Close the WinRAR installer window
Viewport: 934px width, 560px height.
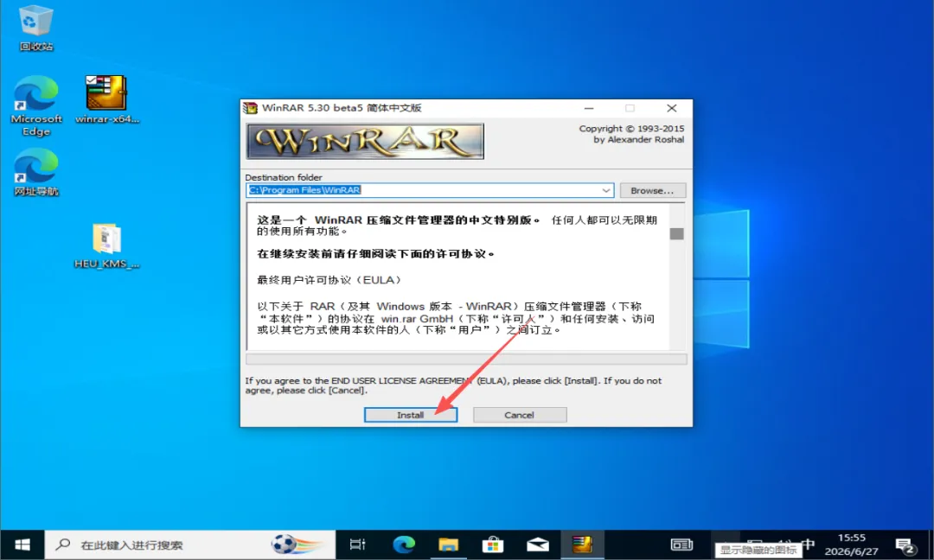671,108
